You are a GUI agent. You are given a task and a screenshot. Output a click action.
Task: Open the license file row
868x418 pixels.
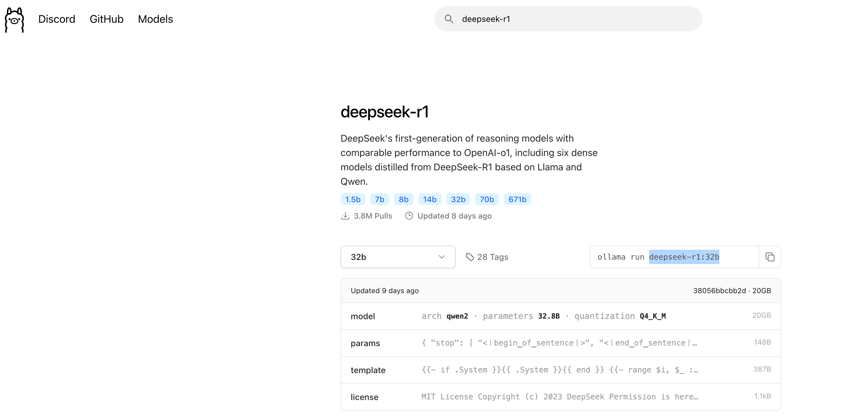point(560,397)
